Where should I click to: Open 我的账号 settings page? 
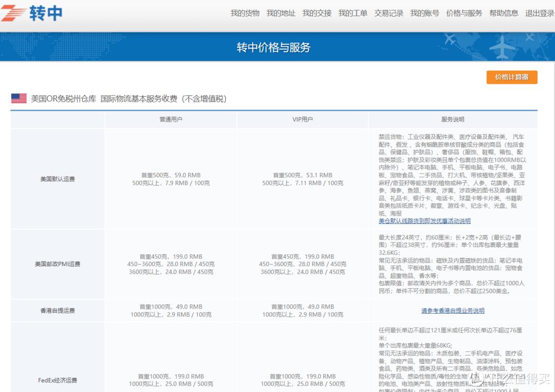tap(424, 14)
